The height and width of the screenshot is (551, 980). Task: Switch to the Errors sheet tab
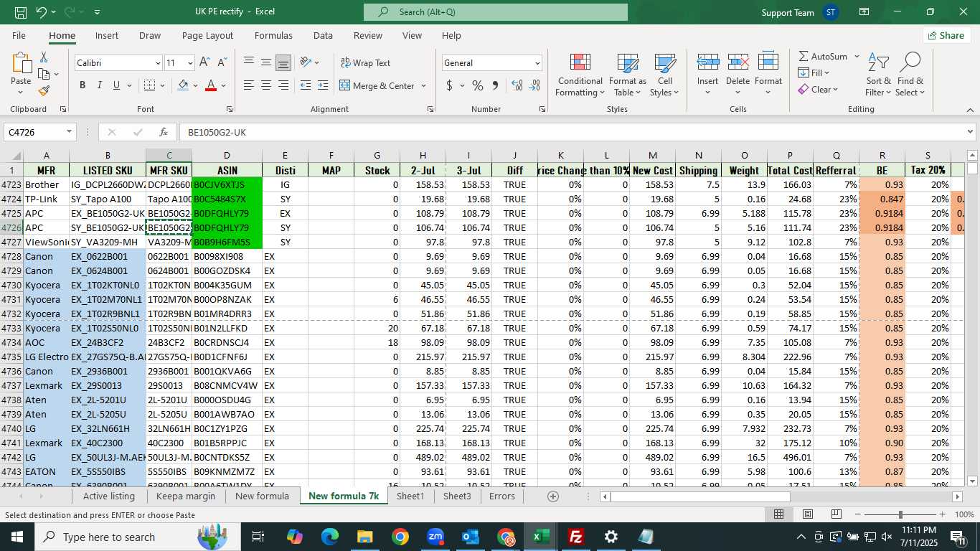tap(502, 496)
